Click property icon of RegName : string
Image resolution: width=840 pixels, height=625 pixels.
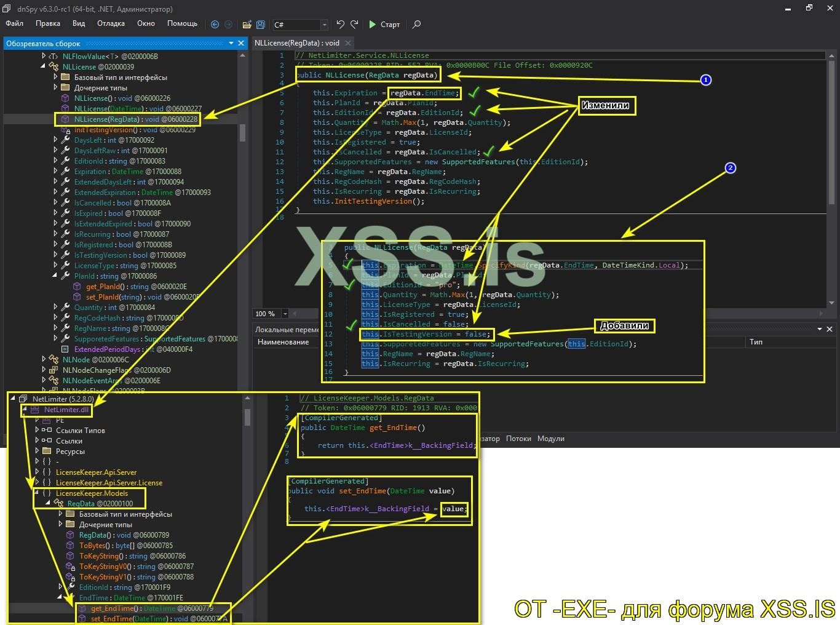(x=66, y=328)
